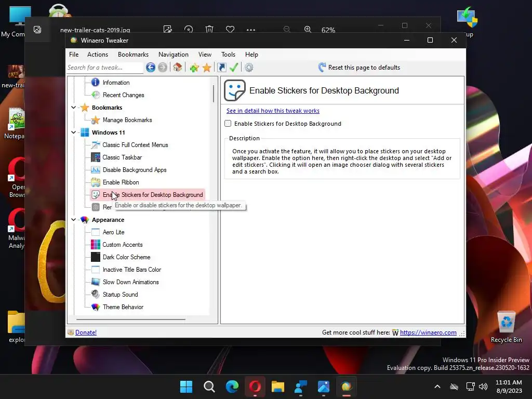The image size is (532, 399).
Task: Click delete trash icon in Photos window
Action: [x=209, y=29]
